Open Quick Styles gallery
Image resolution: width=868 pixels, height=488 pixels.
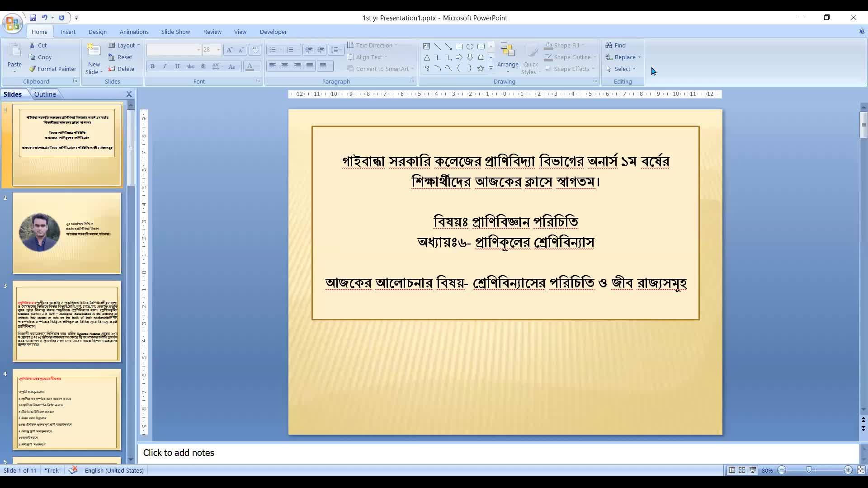point(530,59)
